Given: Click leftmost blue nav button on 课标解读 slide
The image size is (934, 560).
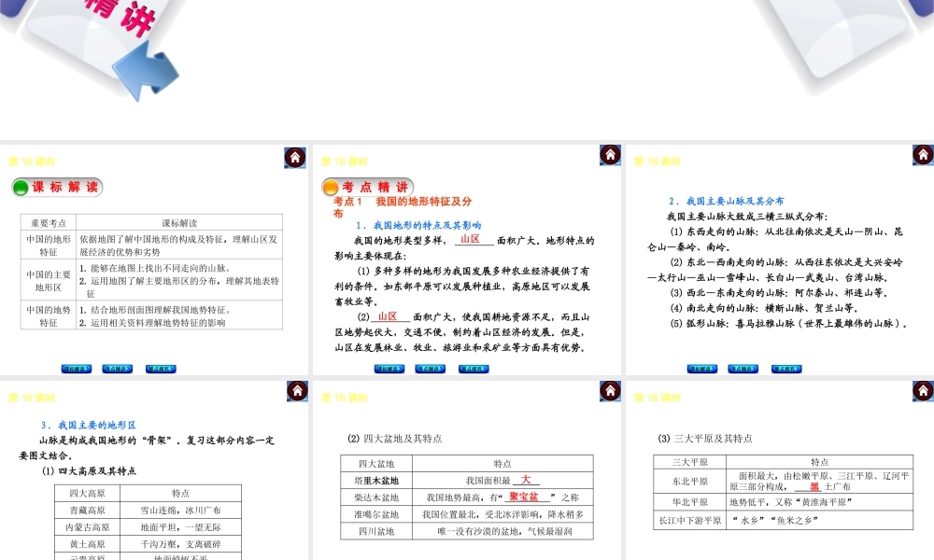Looking at the screenshot, I should [77, 369].
